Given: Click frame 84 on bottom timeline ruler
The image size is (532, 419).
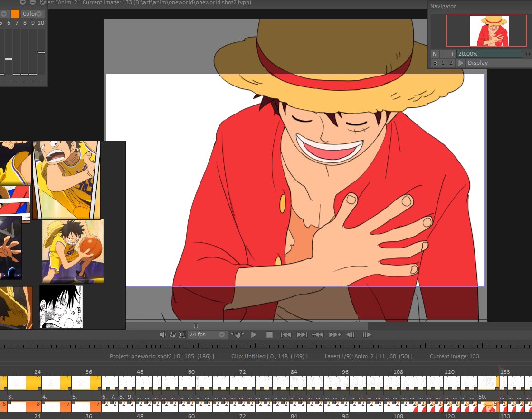Looking at the screenshot, I should tap(294, 416).
